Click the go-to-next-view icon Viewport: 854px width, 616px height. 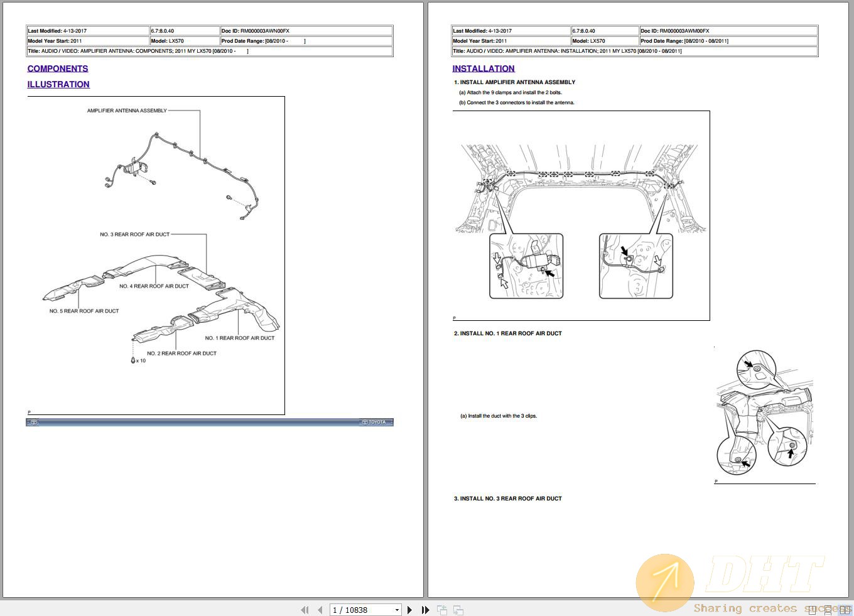[458, 610]
